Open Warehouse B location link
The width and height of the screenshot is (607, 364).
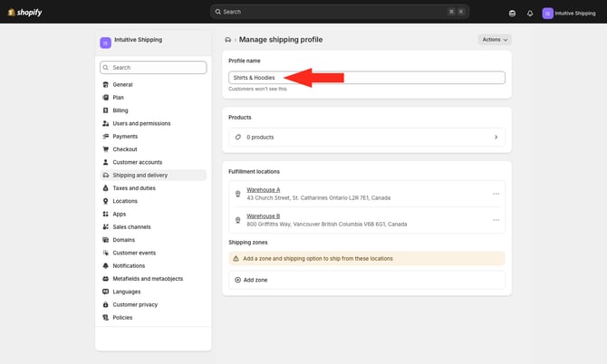click(264, 216)
